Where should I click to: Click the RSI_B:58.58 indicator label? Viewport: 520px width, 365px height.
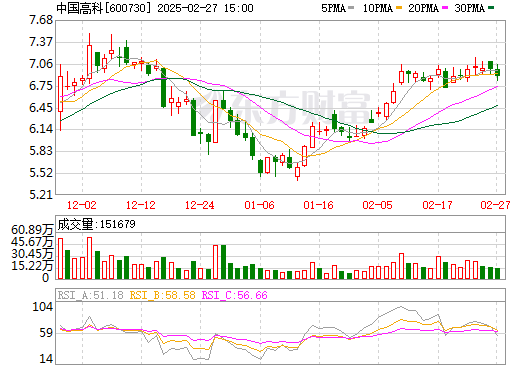click(x=162, y=295)
